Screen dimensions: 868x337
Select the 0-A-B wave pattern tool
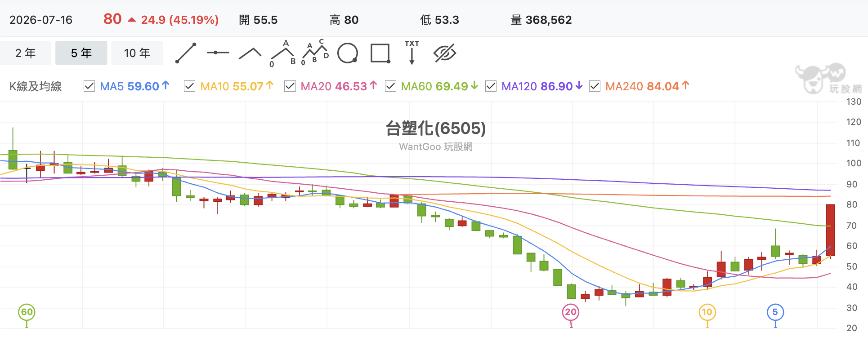tap(283, 53)
